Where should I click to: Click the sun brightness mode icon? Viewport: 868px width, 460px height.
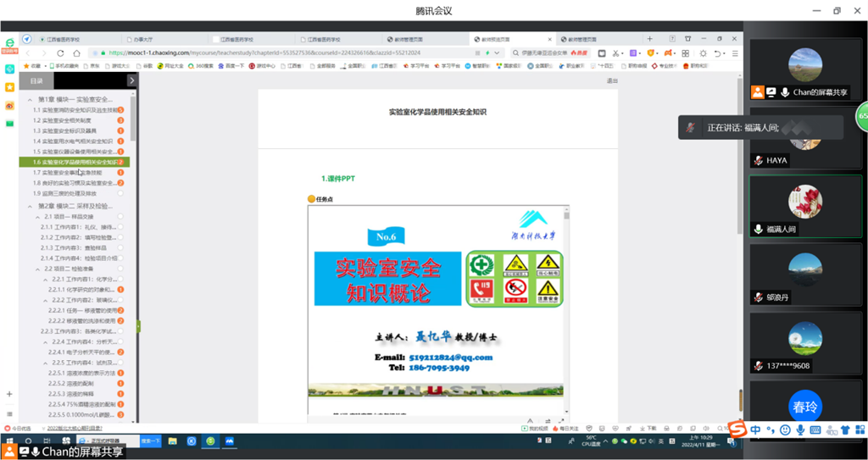(x=703, y=53)
